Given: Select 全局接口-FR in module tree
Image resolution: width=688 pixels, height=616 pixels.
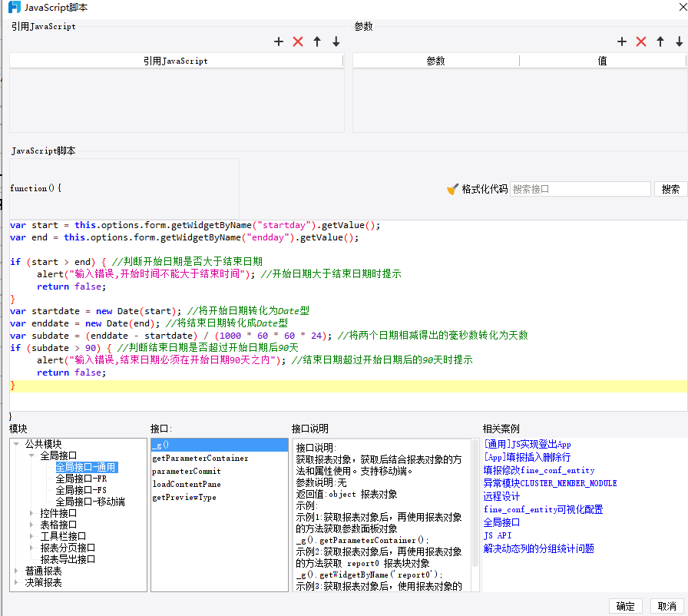Looking at the screenshot, I should 81,479.
